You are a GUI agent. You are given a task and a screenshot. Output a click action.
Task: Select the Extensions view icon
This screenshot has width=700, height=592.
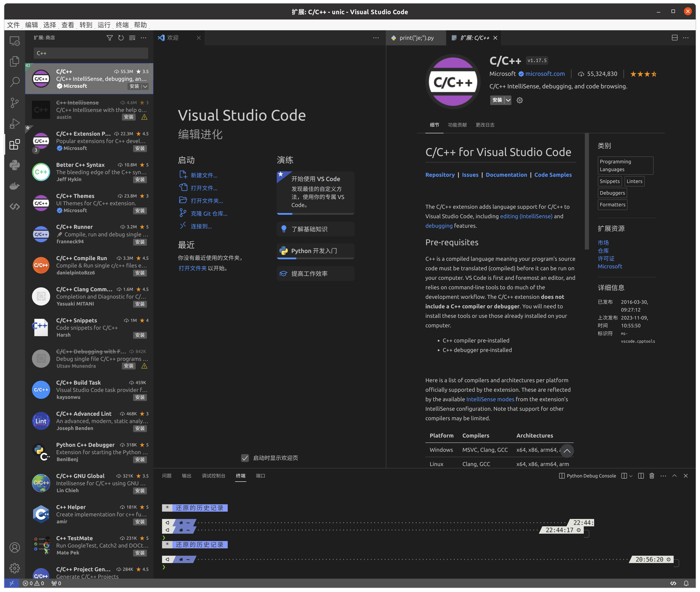pos(14,144)
